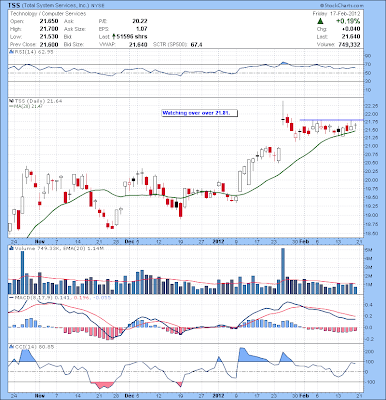
Task: Click the EPS value 1.07
Action: coord(141,29)
